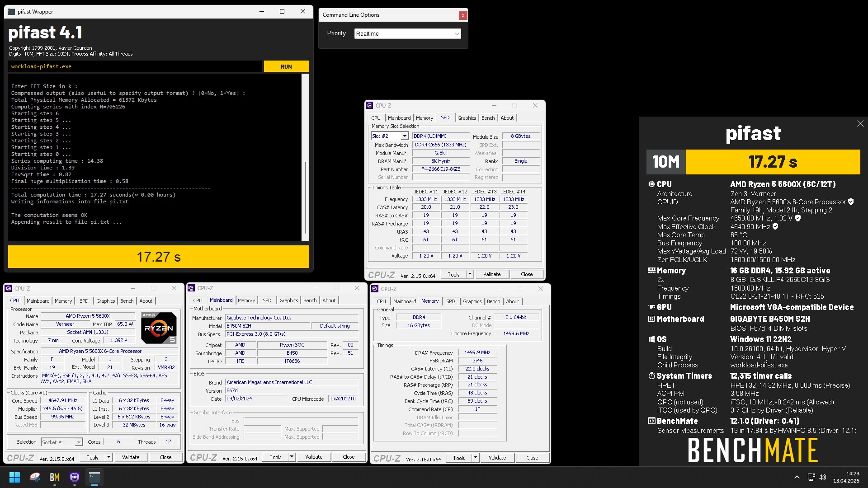This screenshot has height=488, width=868.
Task: Click CPU-Z logo icon in SPD window title
Action: click(370, 105)
